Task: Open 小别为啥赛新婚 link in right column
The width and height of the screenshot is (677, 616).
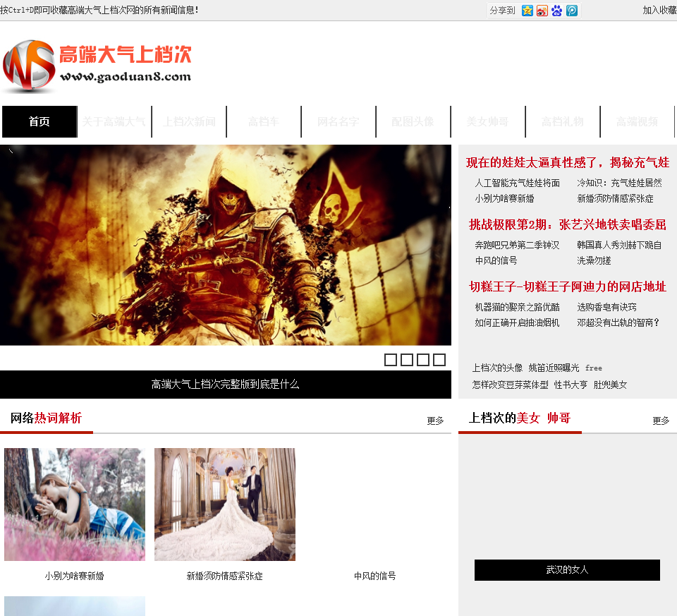Action: click(505, 198)
